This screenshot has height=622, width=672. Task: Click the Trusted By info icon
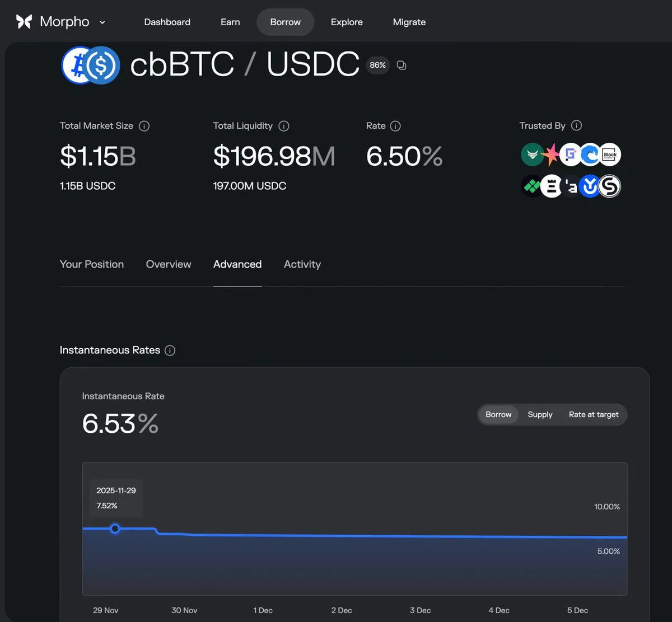pos(576,125)
